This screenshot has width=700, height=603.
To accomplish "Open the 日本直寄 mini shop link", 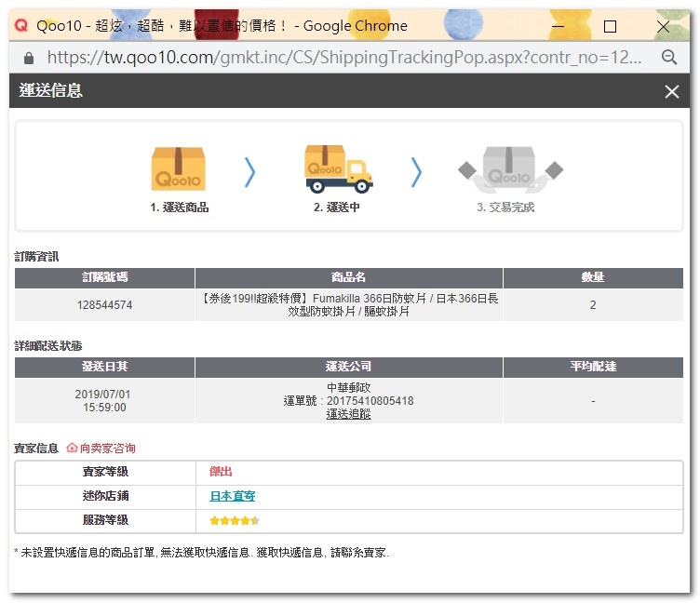I will point(233,496).
